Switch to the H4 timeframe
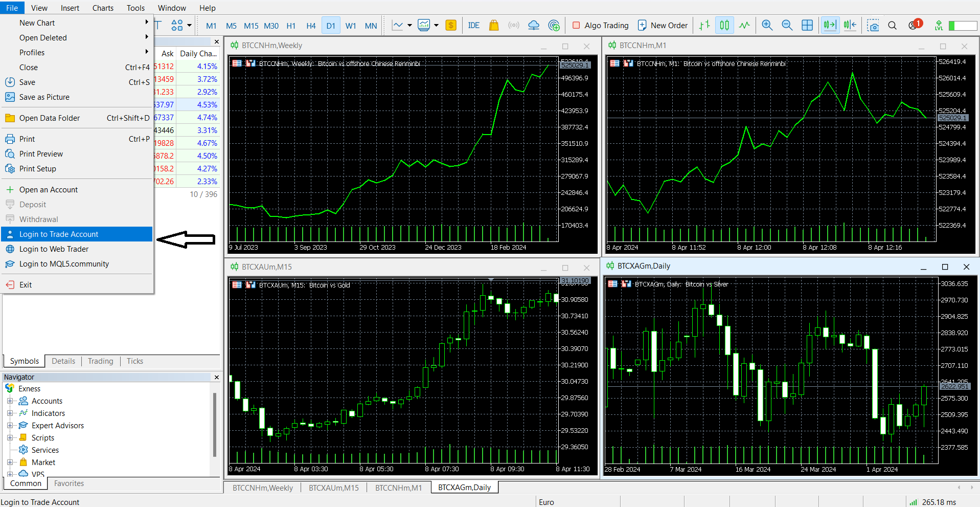980x507 pixels. tap(311, 26)
